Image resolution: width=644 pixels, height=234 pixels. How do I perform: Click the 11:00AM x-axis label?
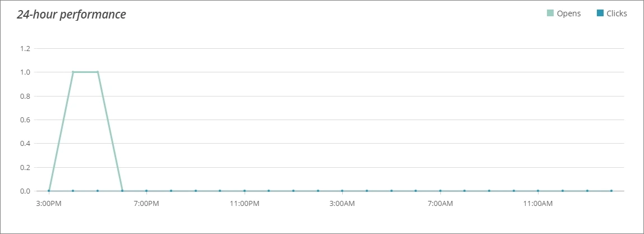click(539, 204)
